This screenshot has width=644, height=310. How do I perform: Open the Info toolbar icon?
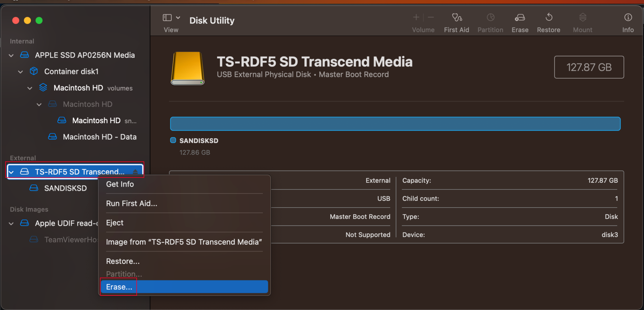pos(628,17)
